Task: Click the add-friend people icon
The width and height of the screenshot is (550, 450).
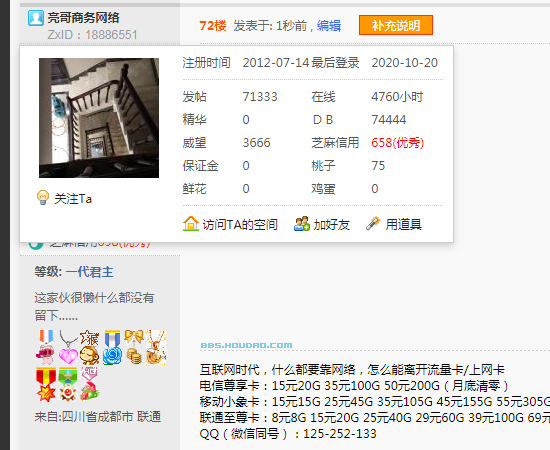Action: (302, 223)
